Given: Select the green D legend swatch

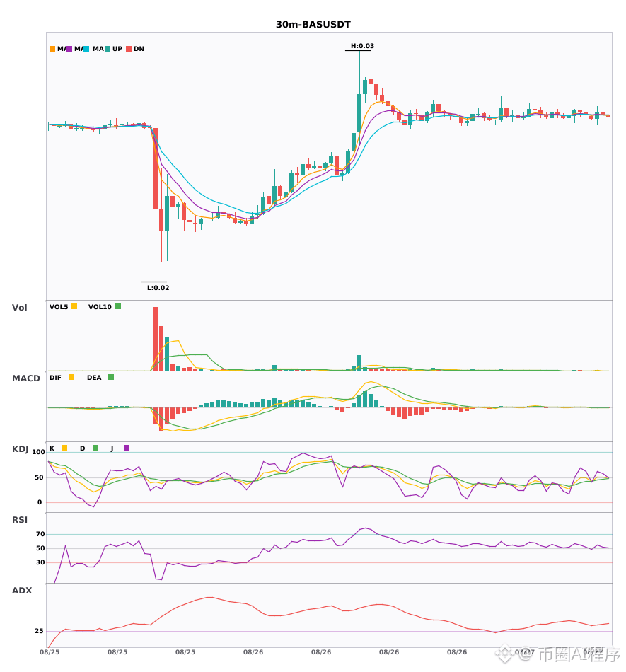Looking at the screenshot, I should pyautogui.click(x=95, y=448).
